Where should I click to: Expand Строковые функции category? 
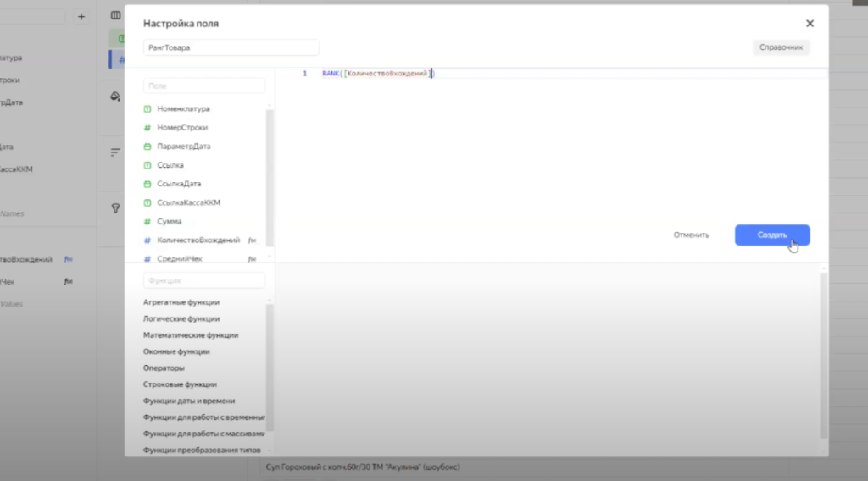click(x=180, y=384)
